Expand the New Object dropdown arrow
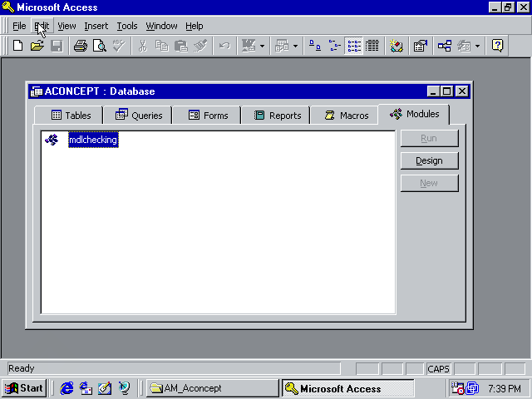This screenshot has width=532, height=399. [477, 46]
